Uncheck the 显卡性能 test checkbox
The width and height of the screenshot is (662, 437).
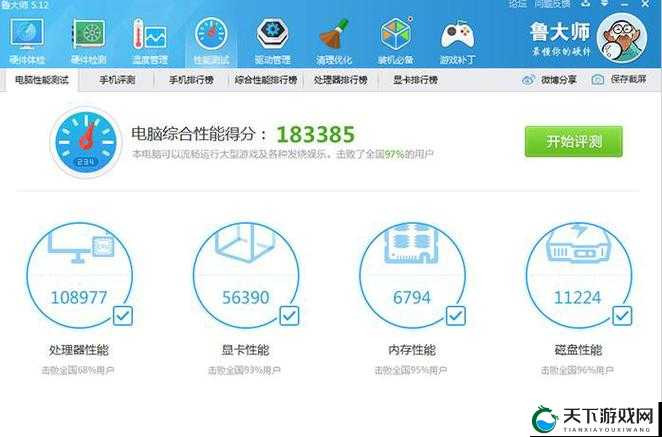coord(289,315)
